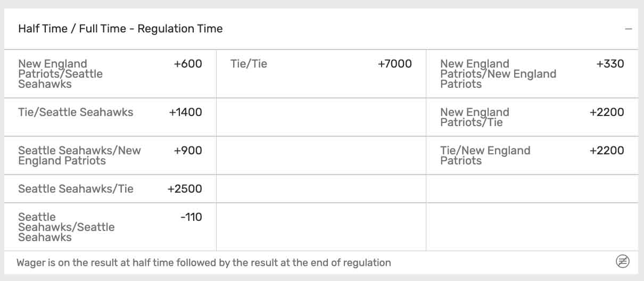Click the +330 odds value

(x=610, y=64)
